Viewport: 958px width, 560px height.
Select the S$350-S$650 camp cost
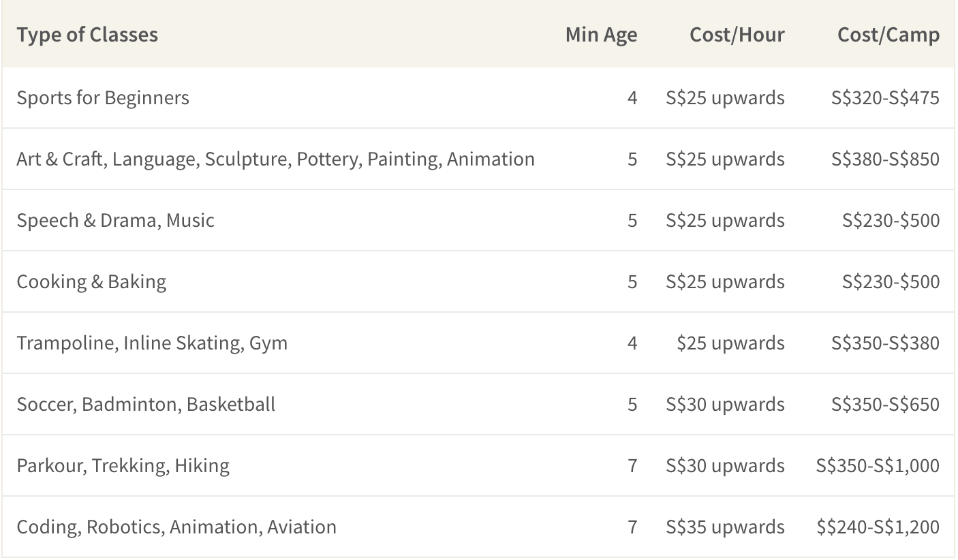[x=885, y=404]
